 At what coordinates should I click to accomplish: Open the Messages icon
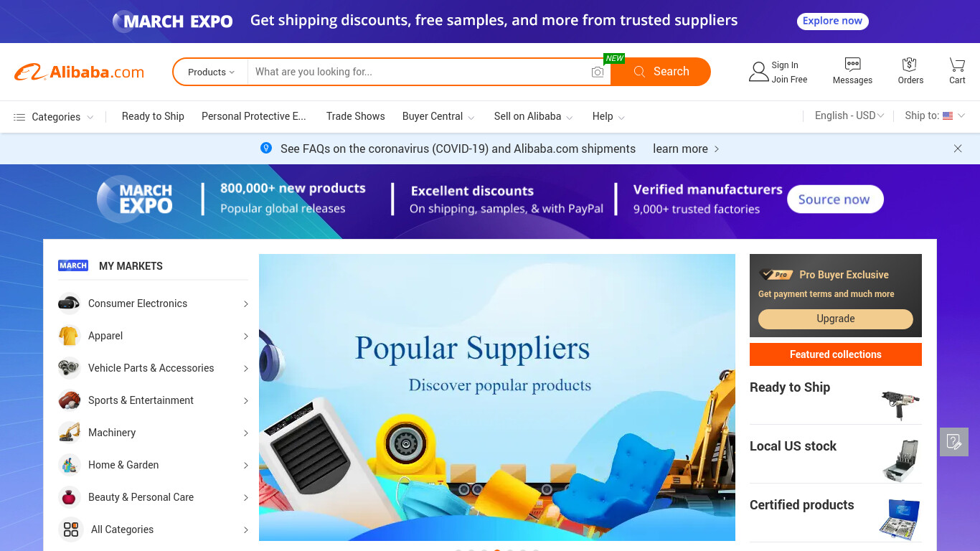coord(852,64)
